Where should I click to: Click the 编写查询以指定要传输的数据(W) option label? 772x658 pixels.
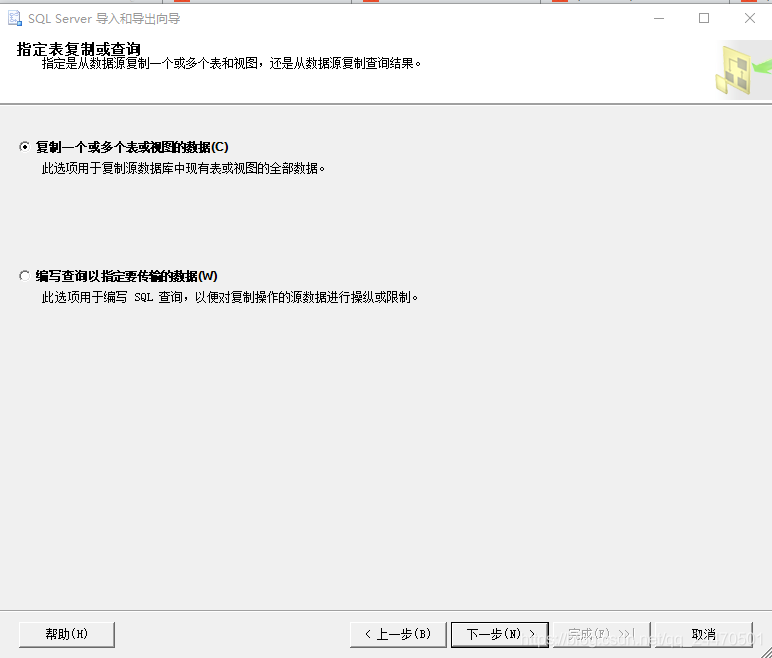[126, 276]
